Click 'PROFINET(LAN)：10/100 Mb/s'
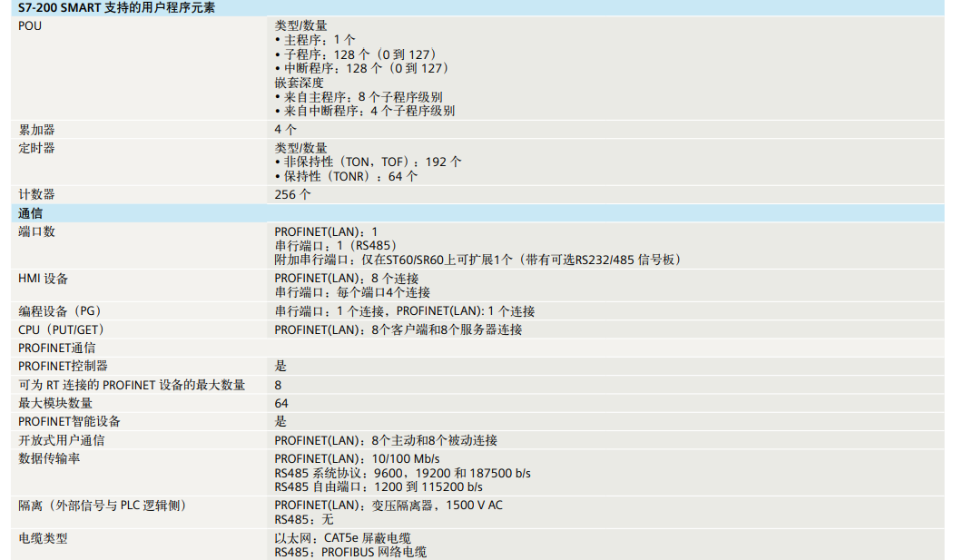The height and width of the screenshot is (560, 954). pos(357,459)
